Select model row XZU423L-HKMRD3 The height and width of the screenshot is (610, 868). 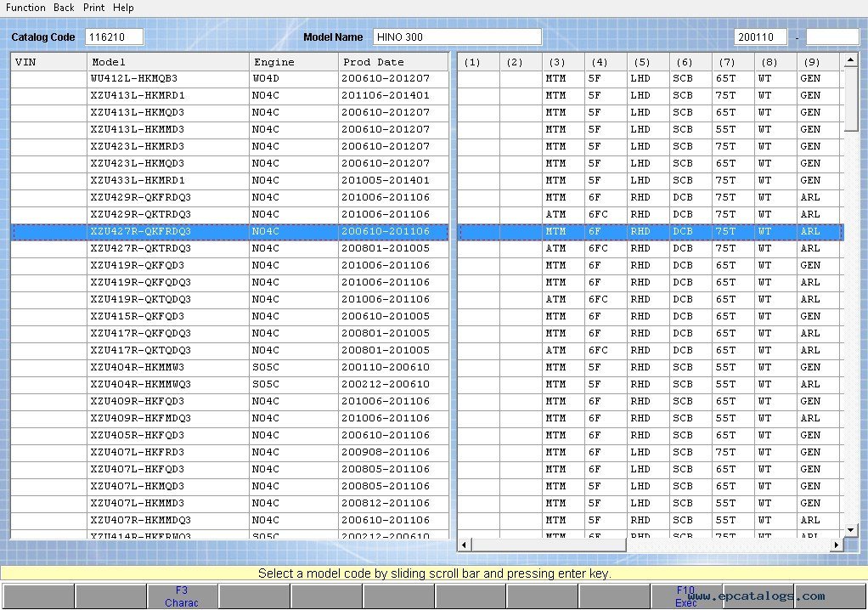click(229, 147)
